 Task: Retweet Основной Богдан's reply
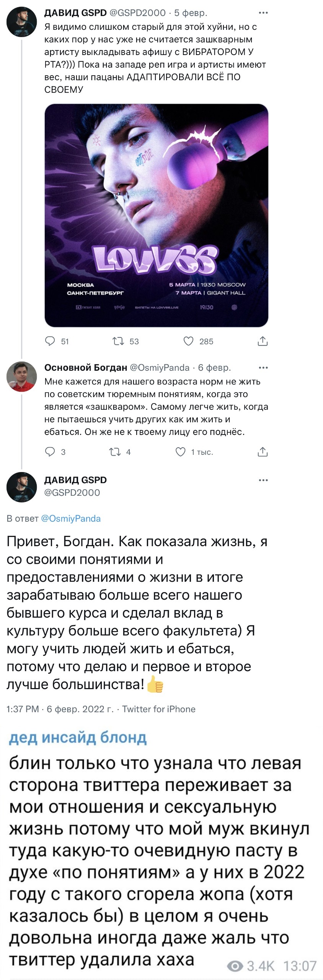pos(115,452)
